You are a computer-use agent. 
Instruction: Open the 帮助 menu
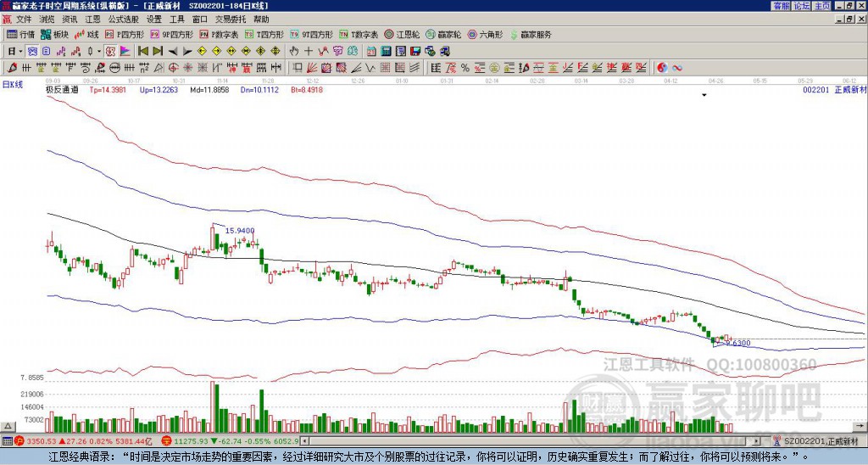(261, 20)
